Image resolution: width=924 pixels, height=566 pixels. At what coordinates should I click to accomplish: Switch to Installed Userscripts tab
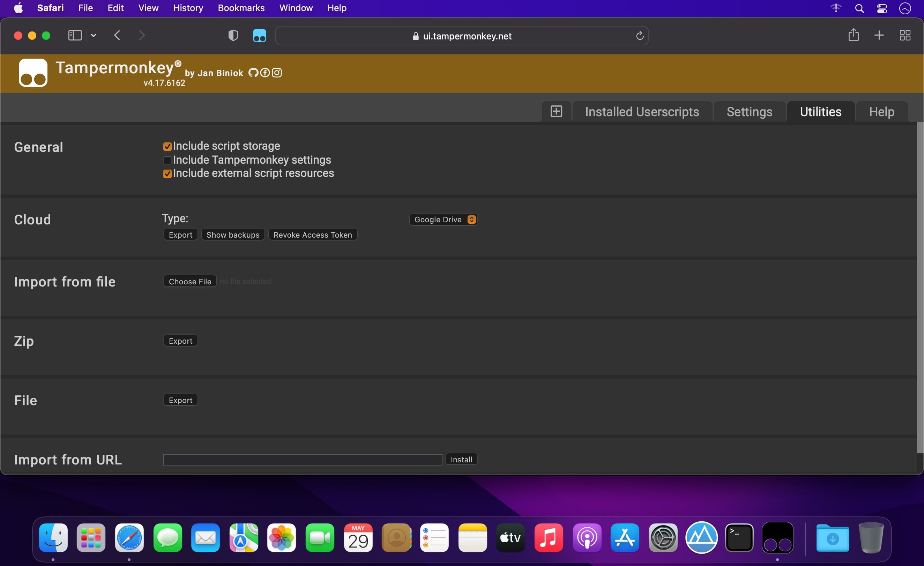point(642,112)
